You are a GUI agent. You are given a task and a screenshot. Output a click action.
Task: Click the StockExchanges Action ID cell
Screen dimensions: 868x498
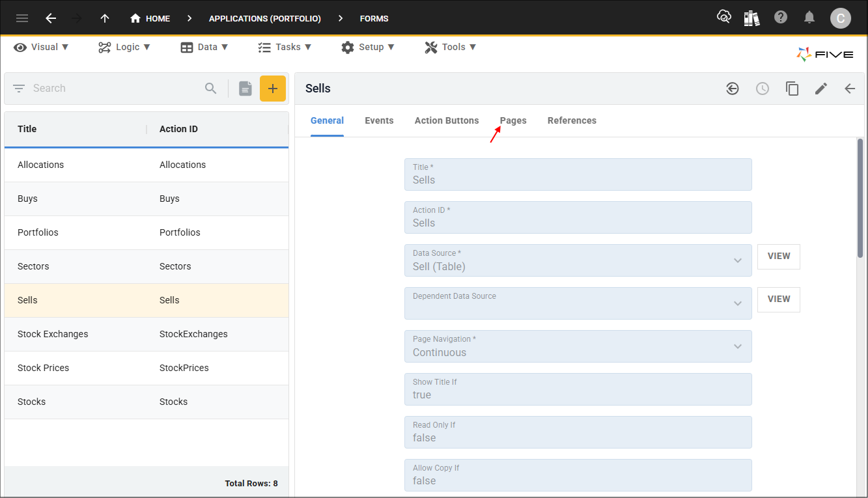[x=193, y=334]
